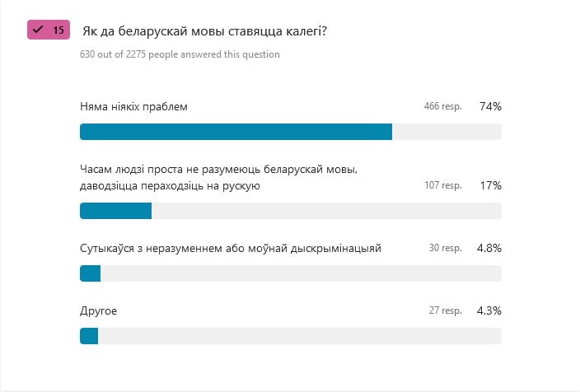Click the 74% percentage value
Viewport: 580px width, 392px height.
490,106
